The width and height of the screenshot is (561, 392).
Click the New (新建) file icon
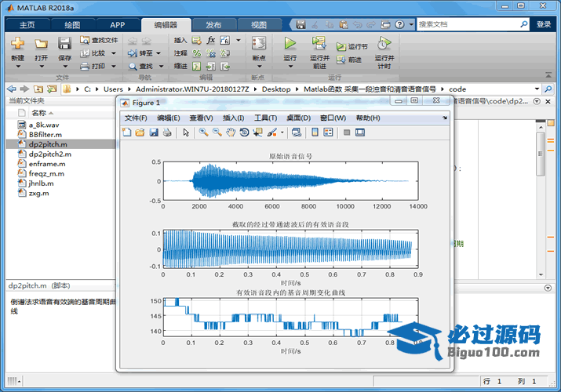point(17,44)
